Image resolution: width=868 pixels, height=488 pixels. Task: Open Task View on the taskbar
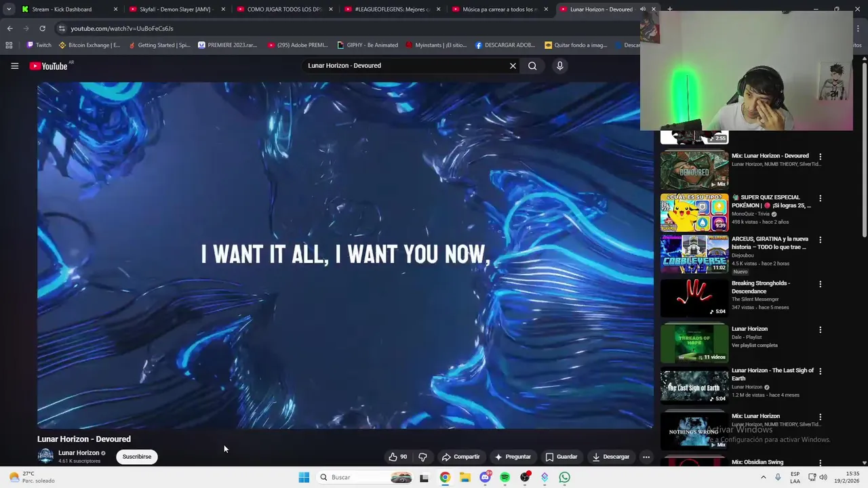click(x=424, y=477)
